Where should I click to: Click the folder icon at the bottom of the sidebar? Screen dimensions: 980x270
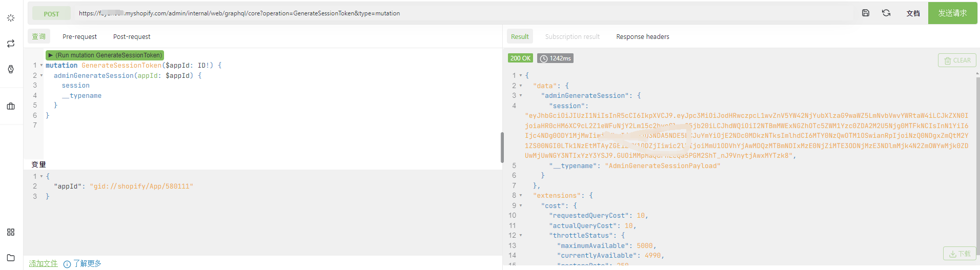pos(11,258)
